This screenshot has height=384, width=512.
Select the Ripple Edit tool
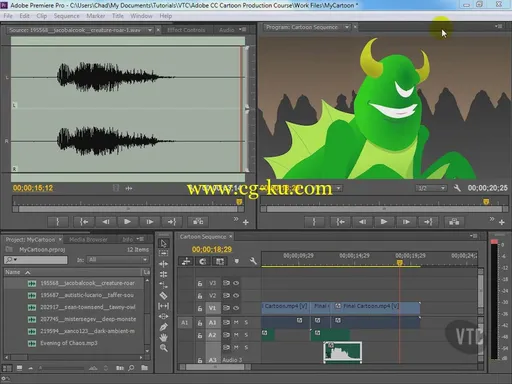(x=163, y=264)
